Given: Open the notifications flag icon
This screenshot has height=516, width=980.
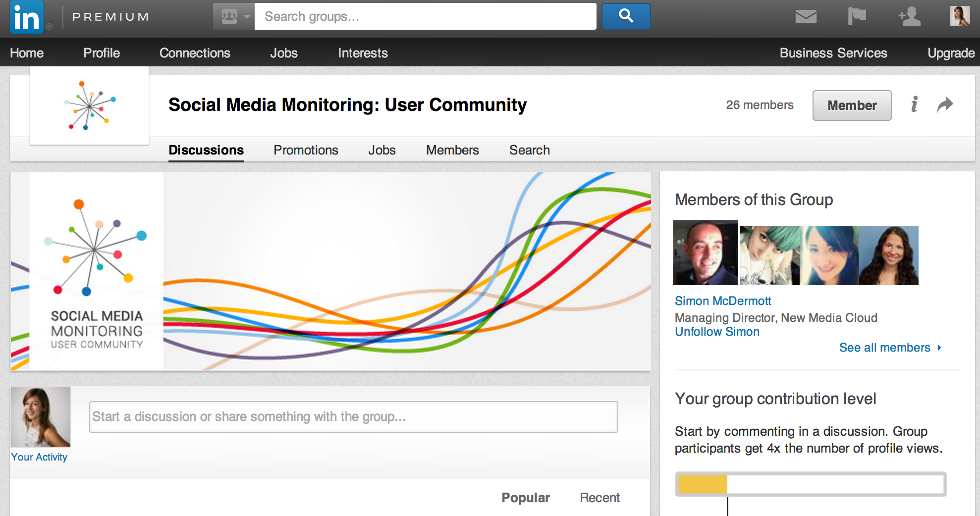Looking at the screenshot, I should pos(857,16).
